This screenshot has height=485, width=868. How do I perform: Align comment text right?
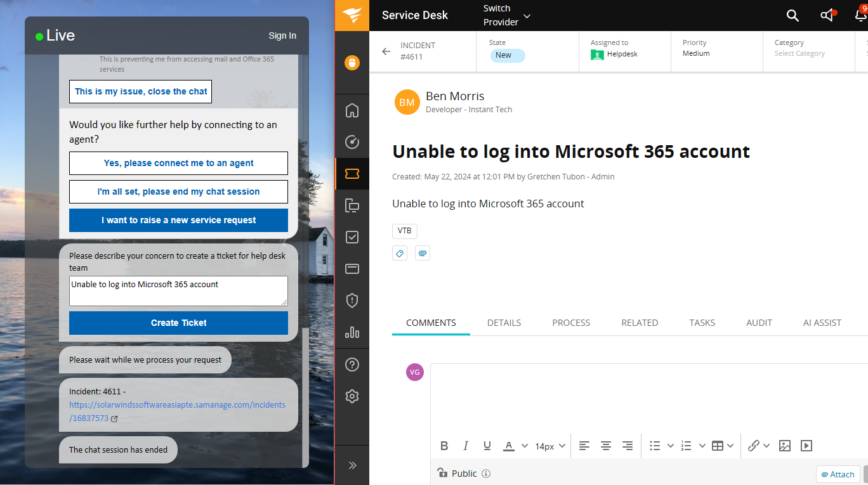tap(628, 446)
